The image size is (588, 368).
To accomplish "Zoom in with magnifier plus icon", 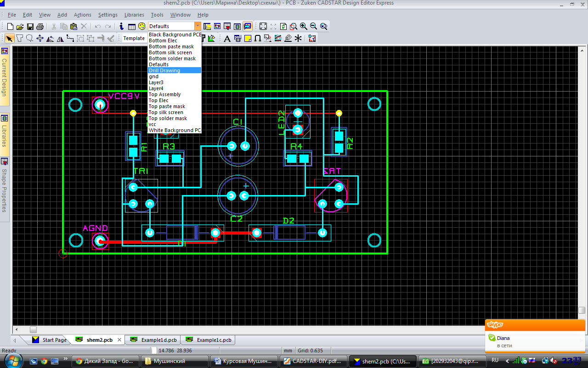I will (304, 26).
